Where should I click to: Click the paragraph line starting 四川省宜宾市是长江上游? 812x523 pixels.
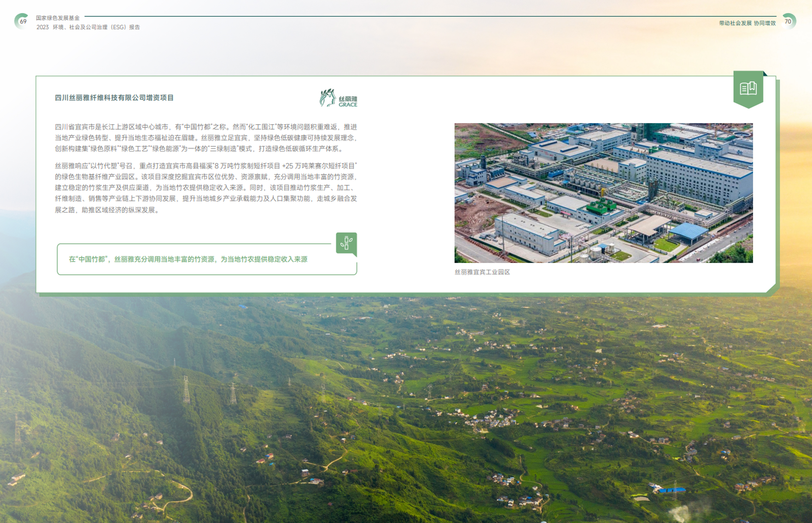coord(206,127)
